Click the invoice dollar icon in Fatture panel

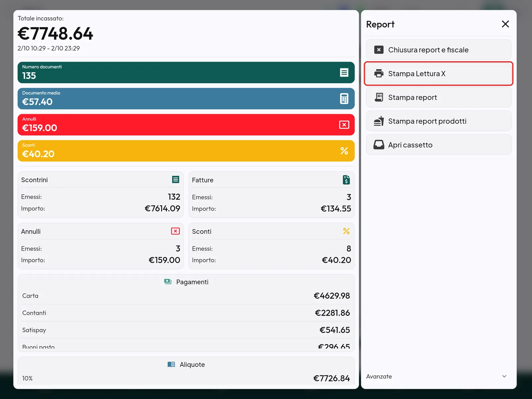coord(346,180)
